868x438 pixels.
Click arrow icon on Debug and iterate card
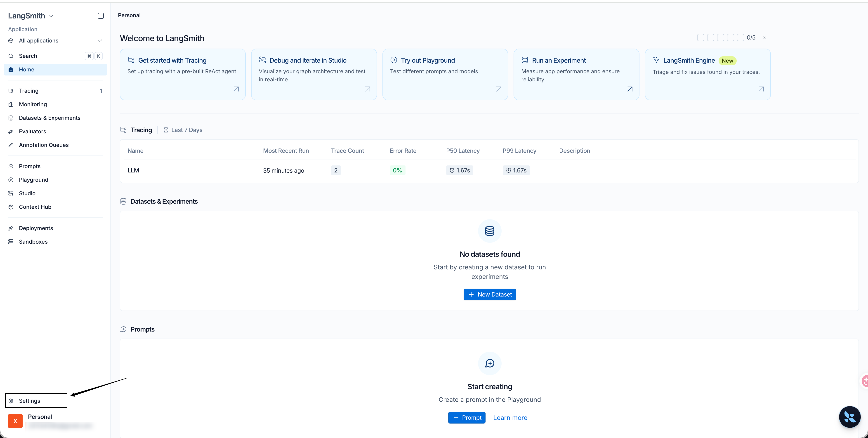(368, 89)
